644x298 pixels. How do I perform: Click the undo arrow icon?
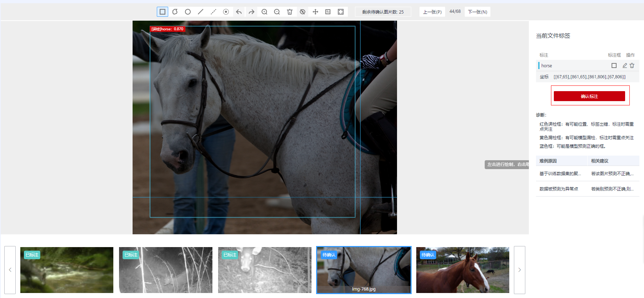point(239,12)
